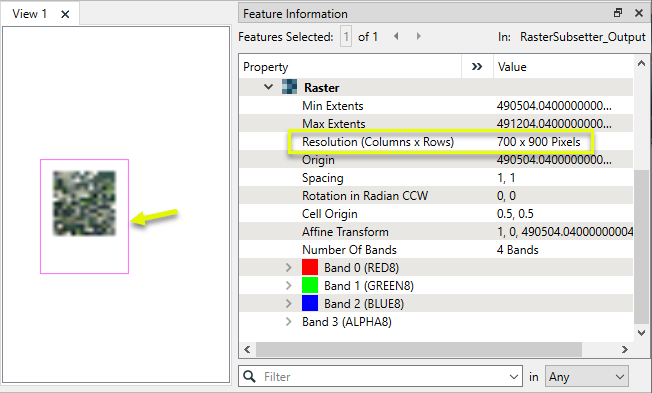Expand Band 1 (GREEN8) details
The height and width of the screenshot is (393, 652).
[289, 285]
